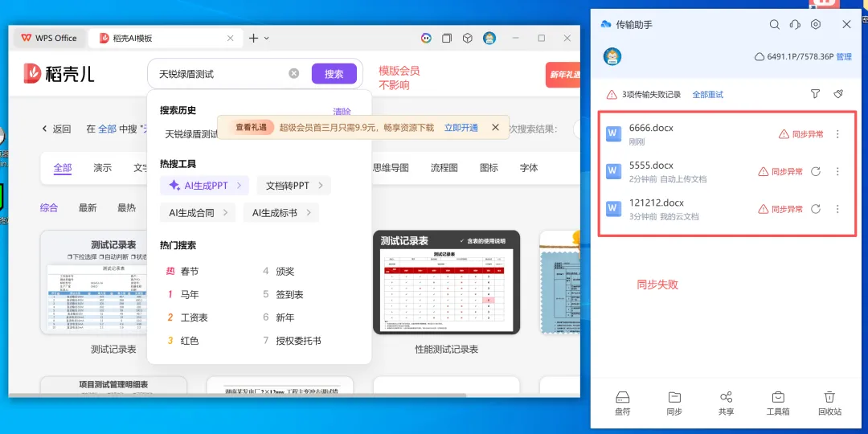The image size is (868, 434).
Task: Click the Word file icon of 5555.docx
Action: 614,171
